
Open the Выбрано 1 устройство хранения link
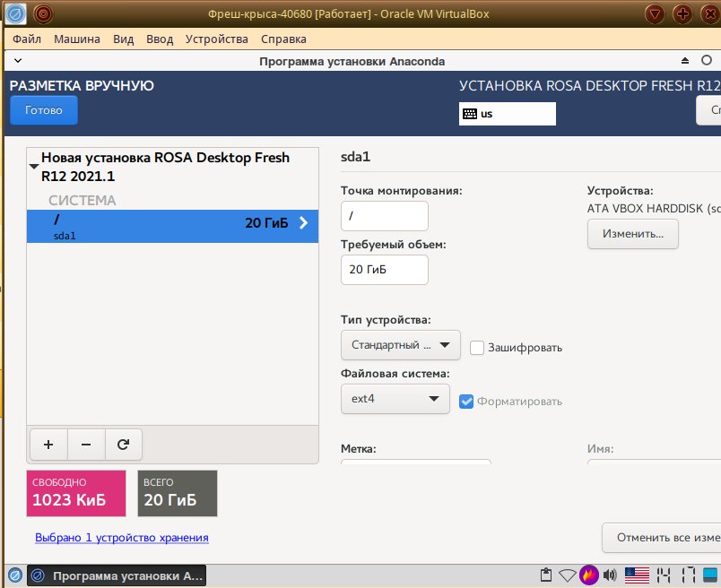coord(122,538)
